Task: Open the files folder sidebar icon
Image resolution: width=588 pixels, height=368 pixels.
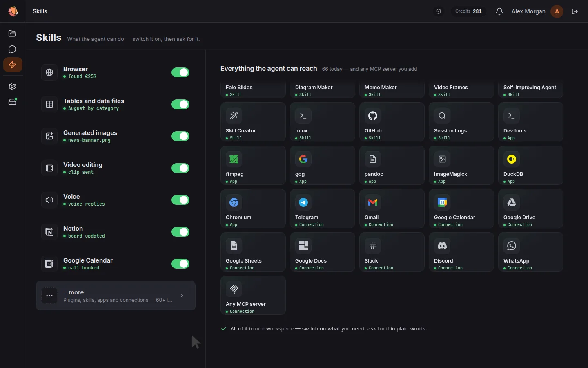Action: (x=12, y=34)
